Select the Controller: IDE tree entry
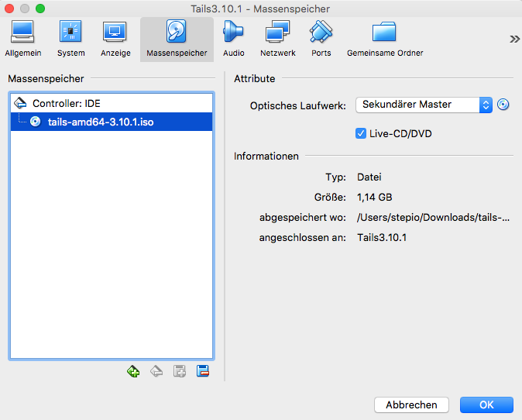 point(66,103)
